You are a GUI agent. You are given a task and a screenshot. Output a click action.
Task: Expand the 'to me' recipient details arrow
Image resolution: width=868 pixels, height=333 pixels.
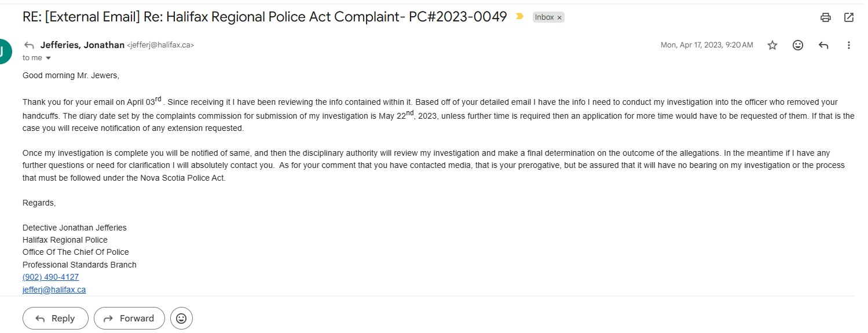48,58
